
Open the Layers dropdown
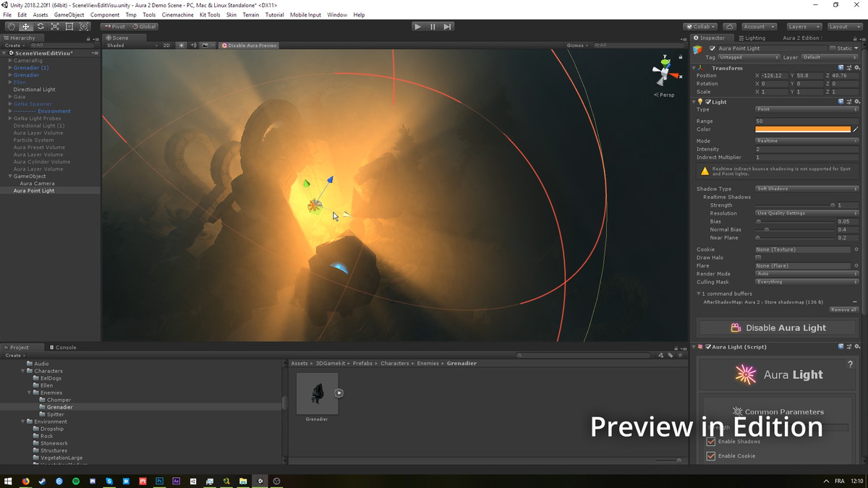pyautogui.click(x=804, y=26)
